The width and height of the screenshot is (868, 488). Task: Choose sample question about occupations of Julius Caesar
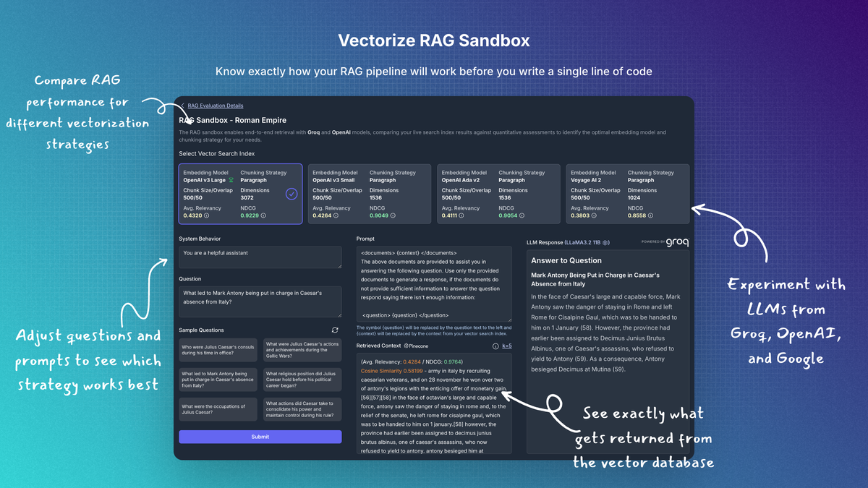[218, 410]
